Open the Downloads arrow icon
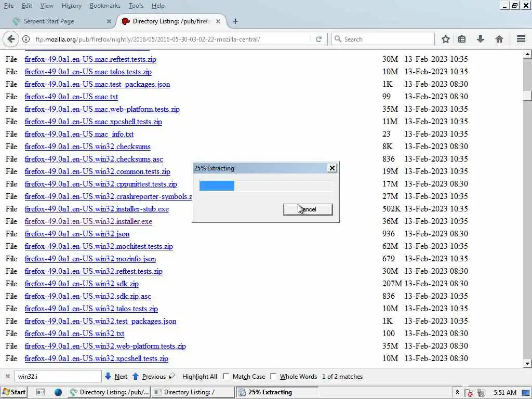This screenshot has height=399, width=532. click(x=481, y=39)
